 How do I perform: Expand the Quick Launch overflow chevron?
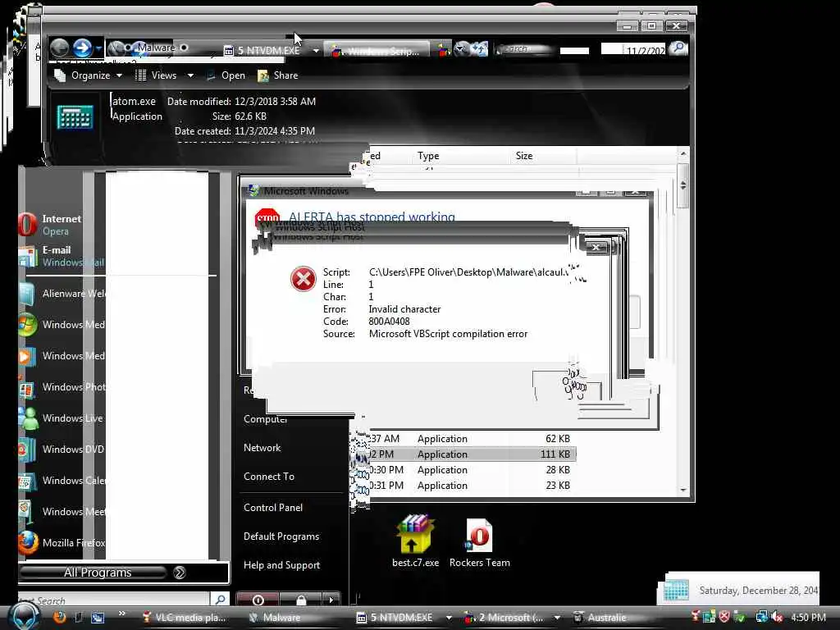tap(121, 614)
